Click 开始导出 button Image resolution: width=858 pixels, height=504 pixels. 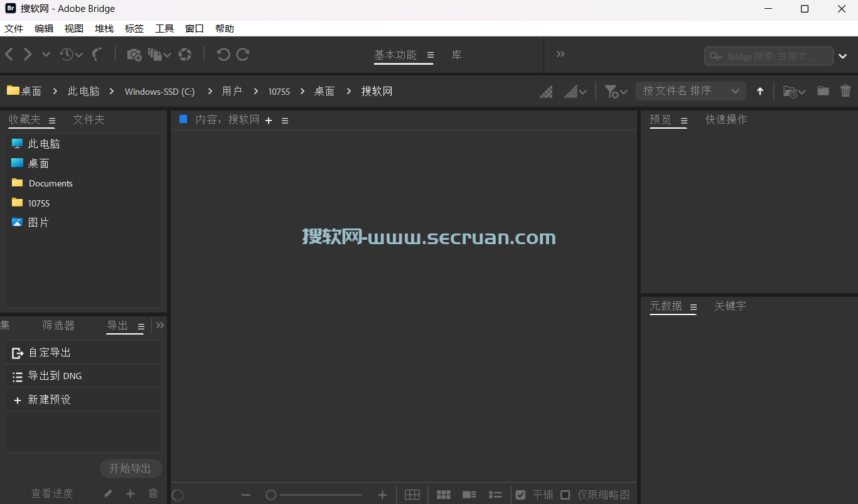coord(131,468)
